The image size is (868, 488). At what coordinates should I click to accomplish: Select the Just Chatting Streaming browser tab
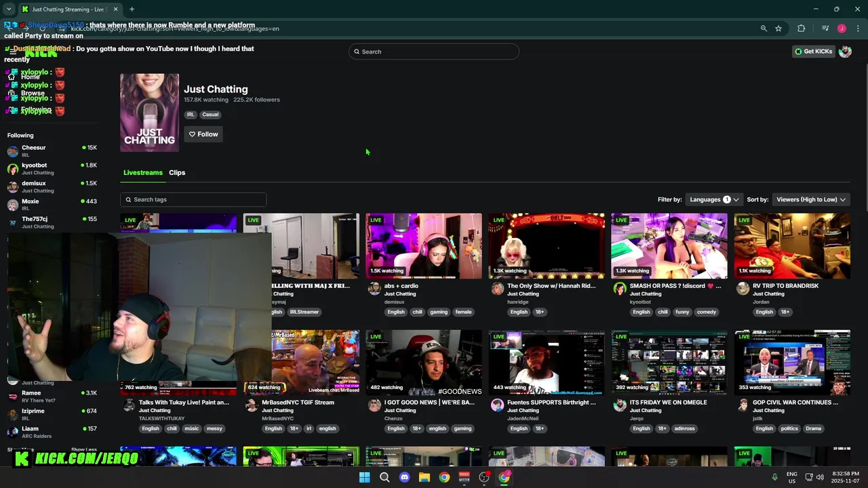tap(69, 9)
